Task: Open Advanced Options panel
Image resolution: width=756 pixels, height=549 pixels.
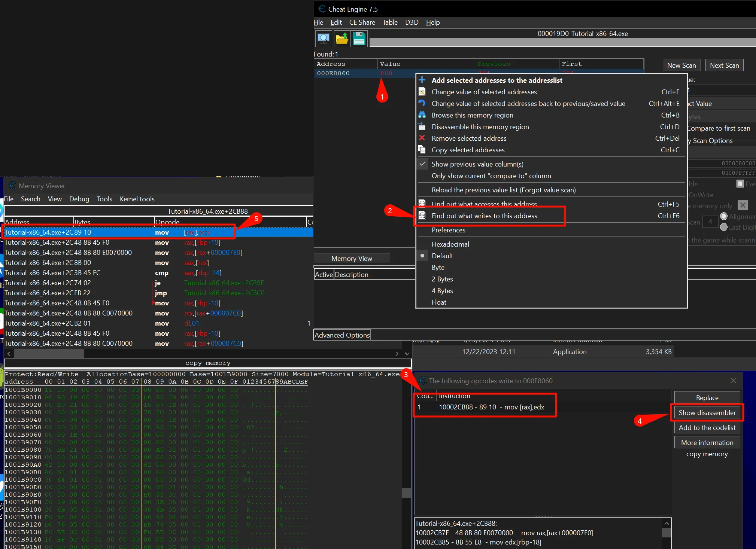Action: point(342,335)
